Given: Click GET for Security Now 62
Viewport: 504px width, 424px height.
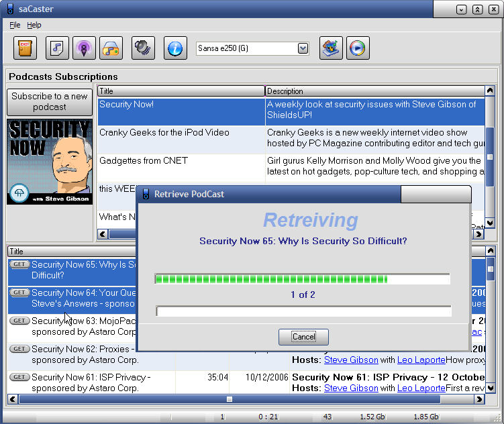Looking at the screenshot, I should [x=19, y=349].
